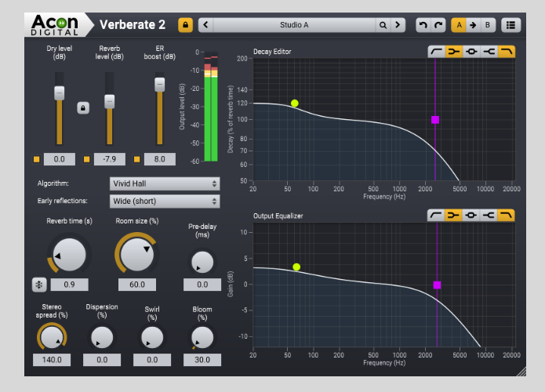Viewport: 545px width, 392px height.
Task: Select yellow node in Output Equalizer
Action: [296, 267]
